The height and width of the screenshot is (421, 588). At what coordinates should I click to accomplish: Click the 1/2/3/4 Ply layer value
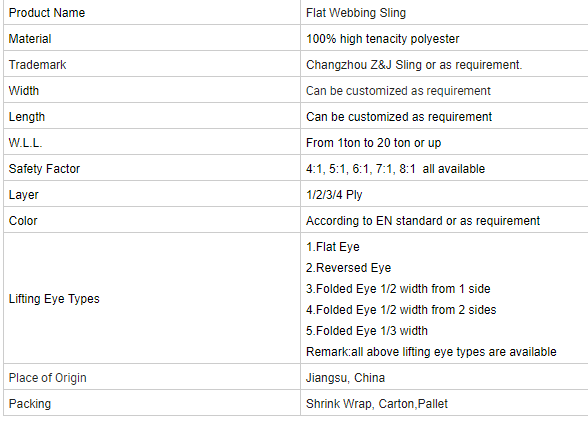(x=334, y=195)
